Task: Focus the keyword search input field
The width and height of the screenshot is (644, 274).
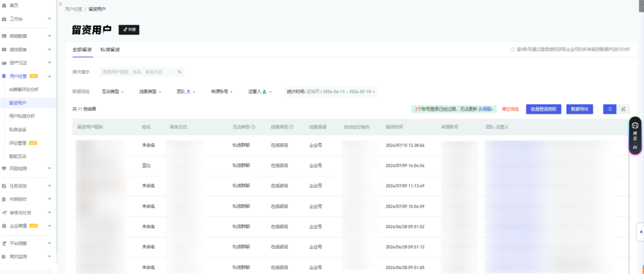Action: tap(142, 72)
